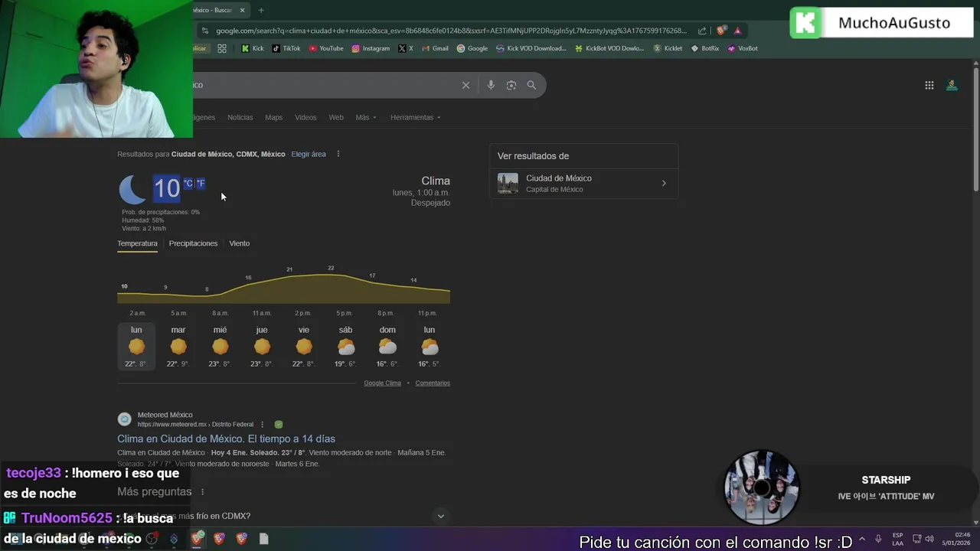980x551 pixels.
Task: Open the Gmail bookmark
Action: (436, 48)
